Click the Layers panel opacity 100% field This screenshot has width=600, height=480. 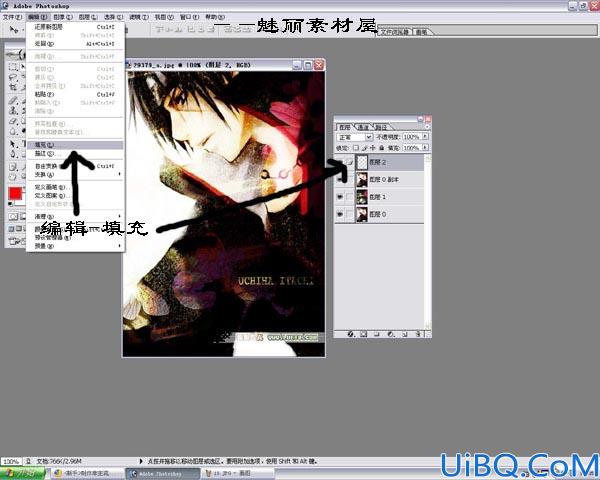(412, 137)
